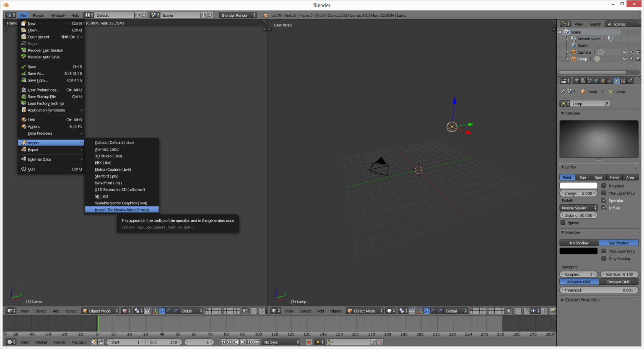Open the Texture properties checker tab
644x349 pixels.
pyautogui.click(x=623, y=81)
